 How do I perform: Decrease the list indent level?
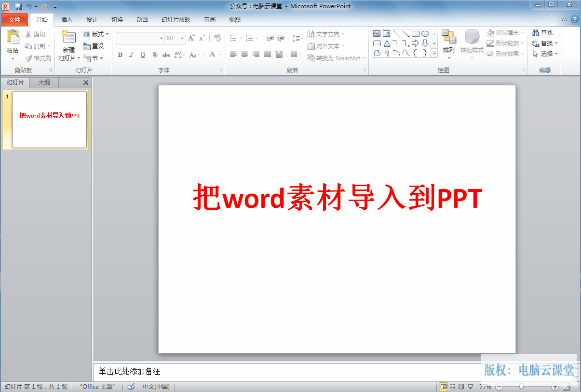pos(270,38)
